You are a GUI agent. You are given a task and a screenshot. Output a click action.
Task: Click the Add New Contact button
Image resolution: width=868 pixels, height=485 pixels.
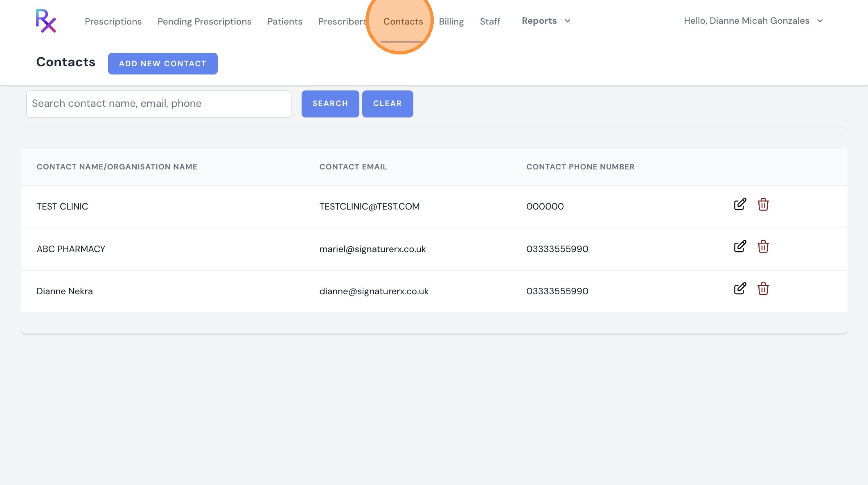(163, 63)
